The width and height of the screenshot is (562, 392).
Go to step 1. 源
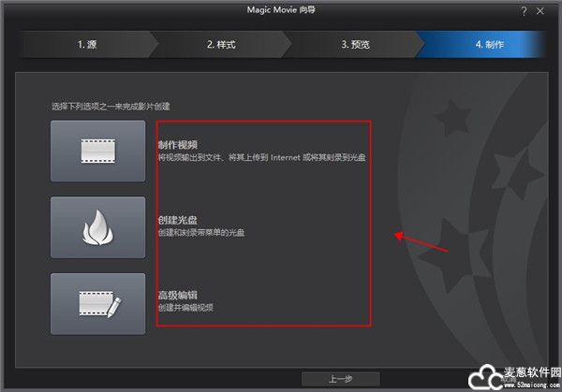87,44
